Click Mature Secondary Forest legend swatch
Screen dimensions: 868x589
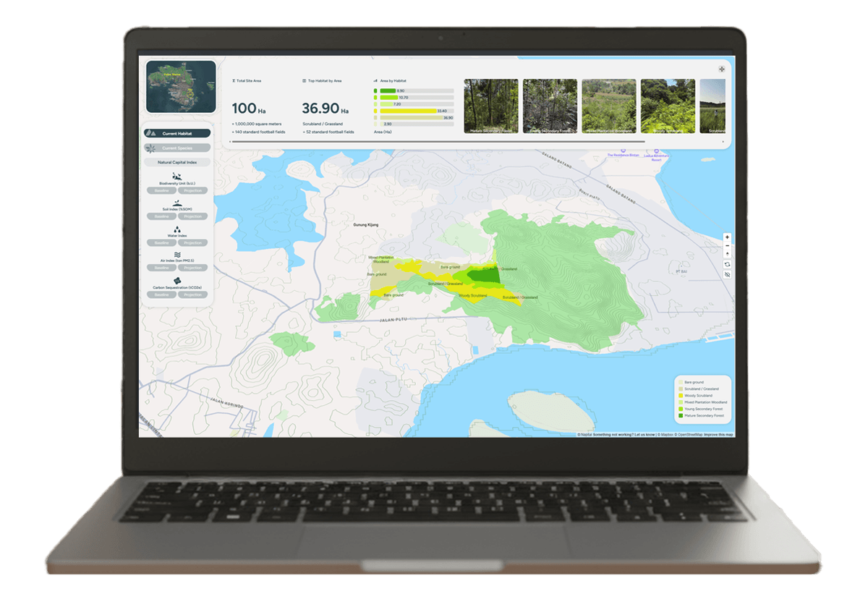pos(681,415)
